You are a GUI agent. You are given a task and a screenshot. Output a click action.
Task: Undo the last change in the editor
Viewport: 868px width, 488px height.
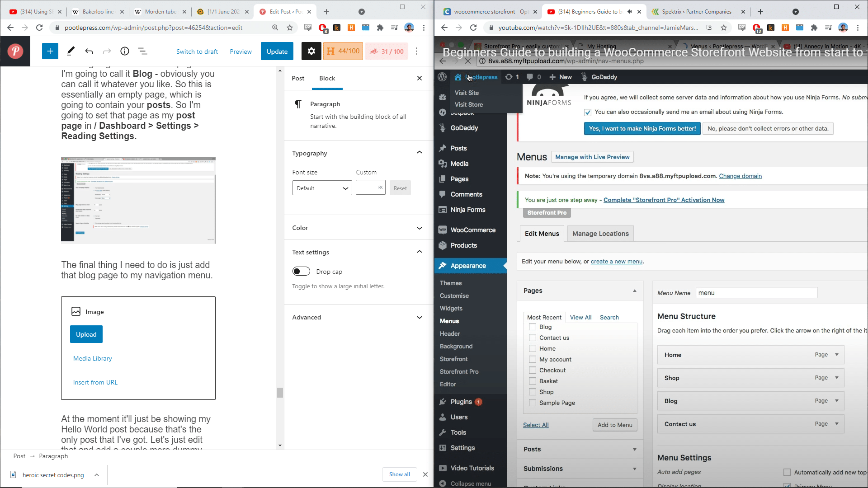click(x=89, y=52)
